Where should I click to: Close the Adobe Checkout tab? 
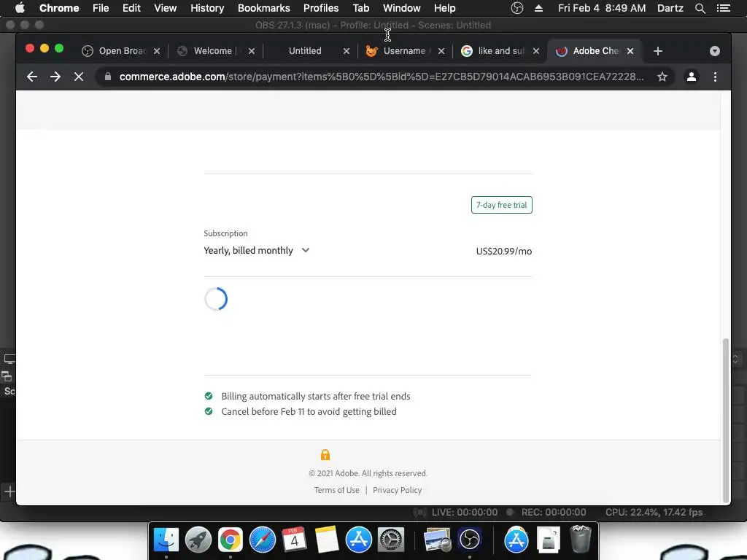coord(630,51)
